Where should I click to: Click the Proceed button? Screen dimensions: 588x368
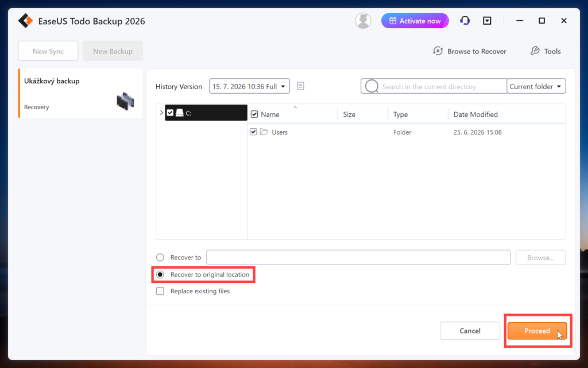tap(537, 331)
